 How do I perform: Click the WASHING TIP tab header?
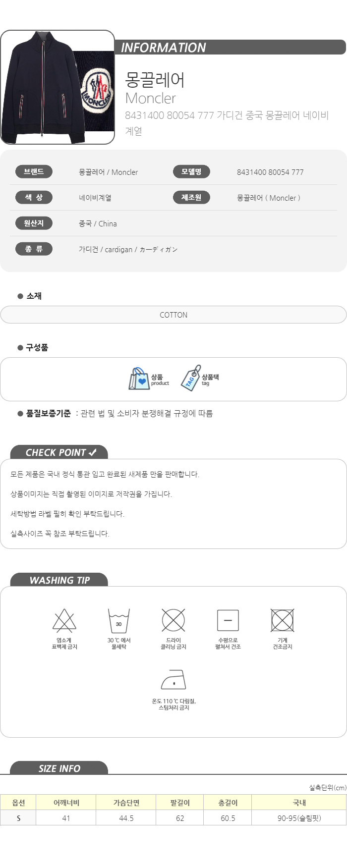pyautogui.click(x=59, y=580)
